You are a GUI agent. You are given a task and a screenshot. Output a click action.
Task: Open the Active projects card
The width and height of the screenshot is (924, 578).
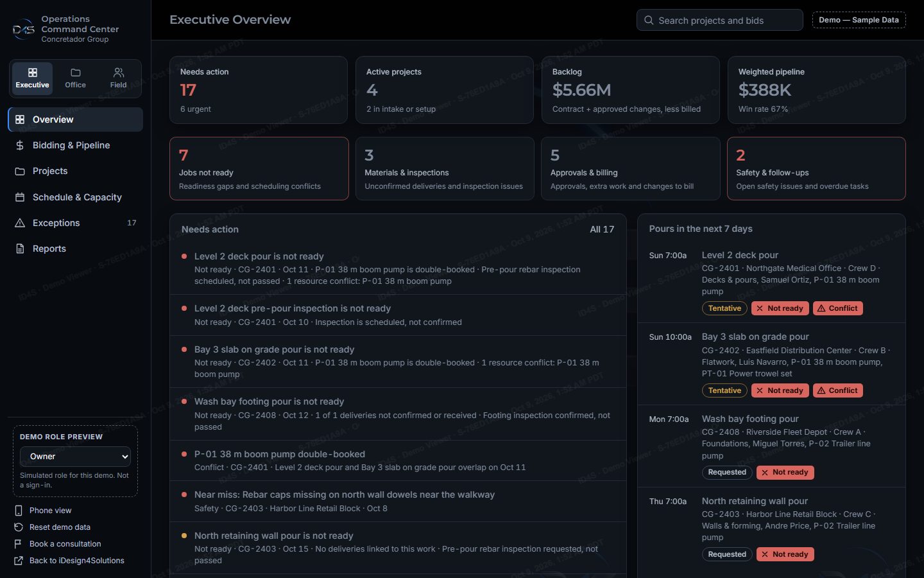tap(445, 90)
